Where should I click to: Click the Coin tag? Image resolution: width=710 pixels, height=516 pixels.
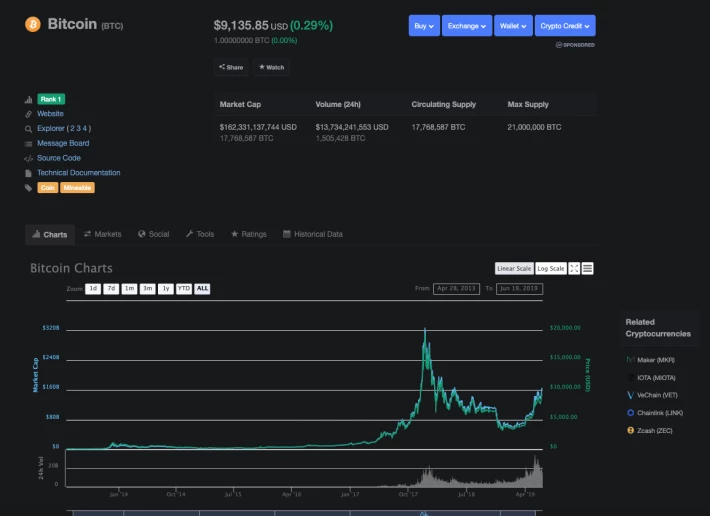tap(48, 187)
